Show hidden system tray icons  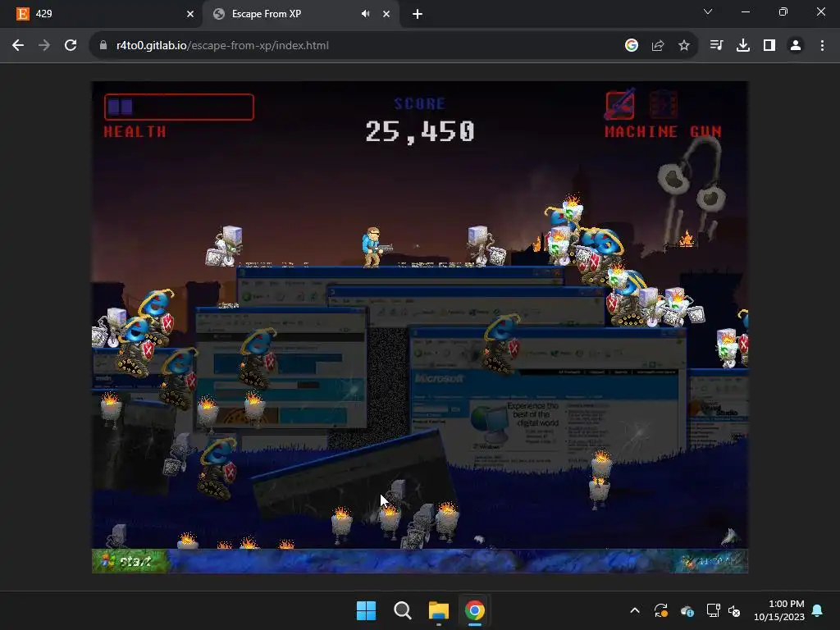635,610
